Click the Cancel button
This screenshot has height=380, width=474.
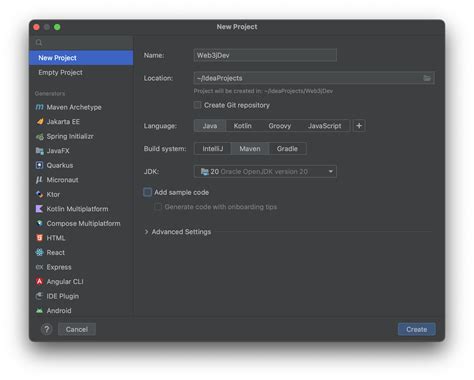point(77,329)
